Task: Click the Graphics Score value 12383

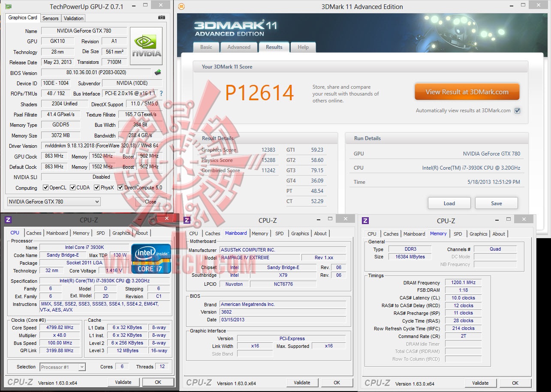Action: (268, 150)
